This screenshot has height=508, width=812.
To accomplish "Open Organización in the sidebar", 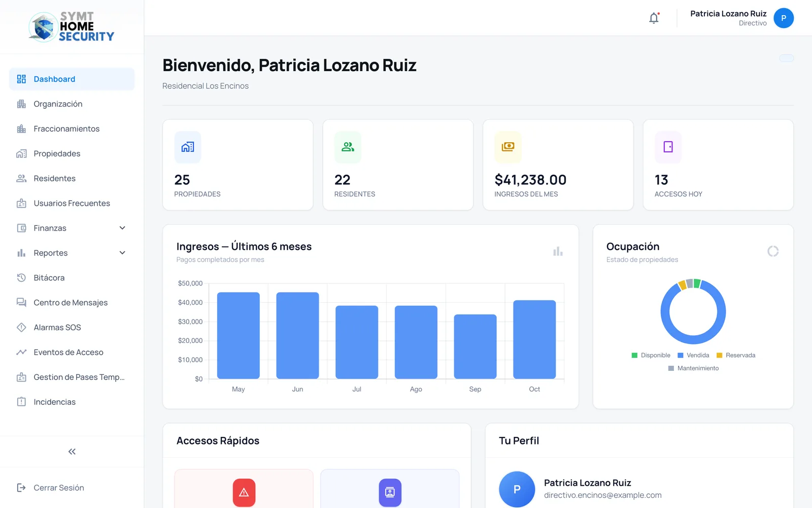I will [72, 104].
